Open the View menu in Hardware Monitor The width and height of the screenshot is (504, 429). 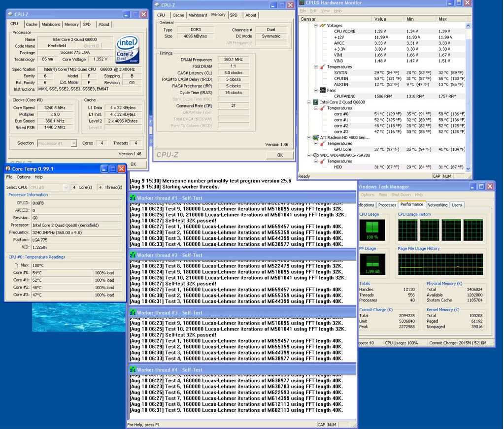pyautogui.click(x=325, y=11)
